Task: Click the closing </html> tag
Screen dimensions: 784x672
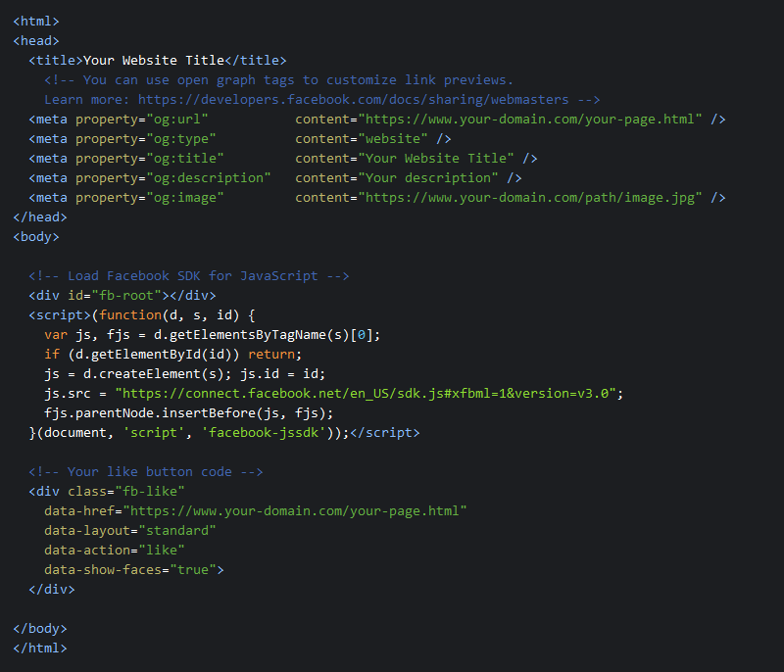Action: [40, 648]
